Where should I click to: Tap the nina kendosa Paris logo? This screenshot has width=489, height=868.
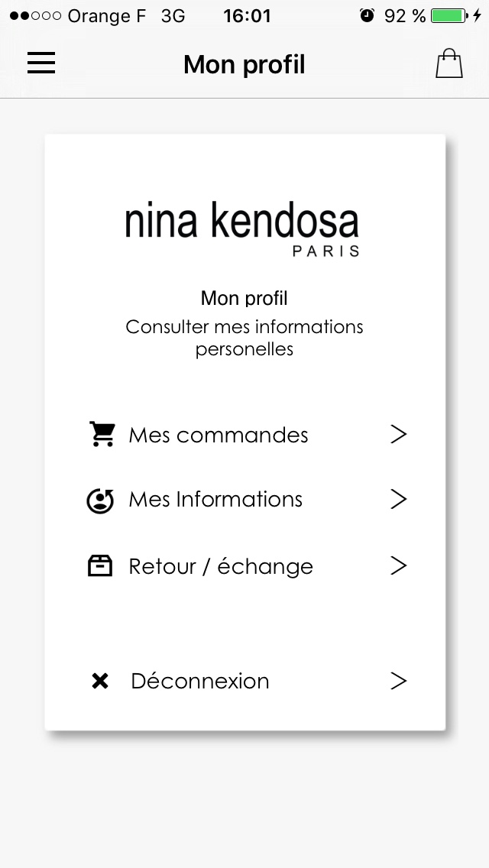pos(242,227)
